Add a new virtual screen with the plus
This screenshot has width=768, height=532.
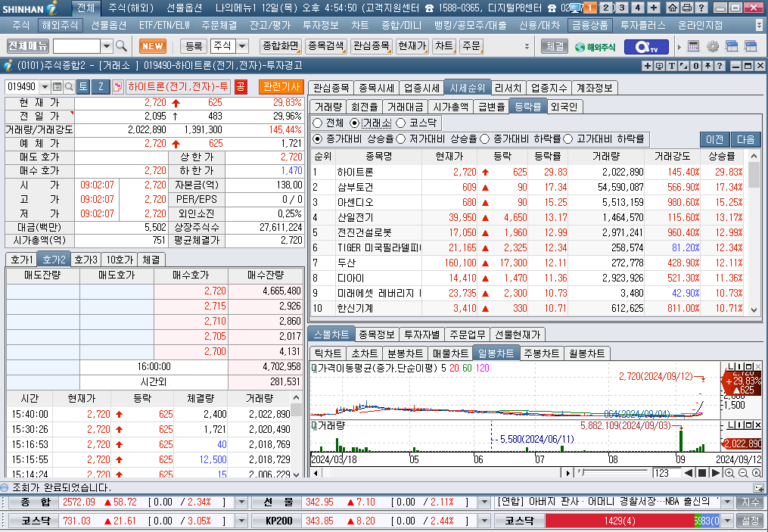coord(654,8)
